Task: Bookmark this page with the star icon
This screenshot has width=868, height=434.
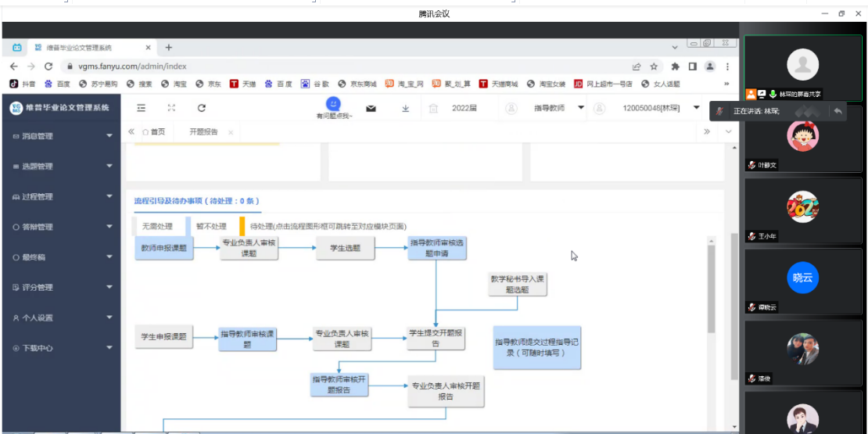Action: click(x=654, y=66)
